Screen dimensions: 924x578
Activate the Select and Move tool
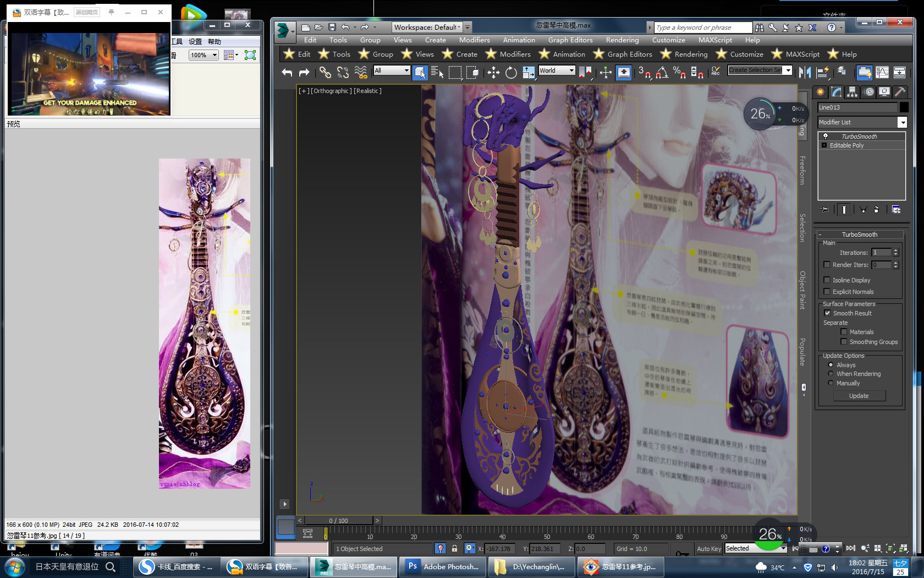[x=493, y=72]
